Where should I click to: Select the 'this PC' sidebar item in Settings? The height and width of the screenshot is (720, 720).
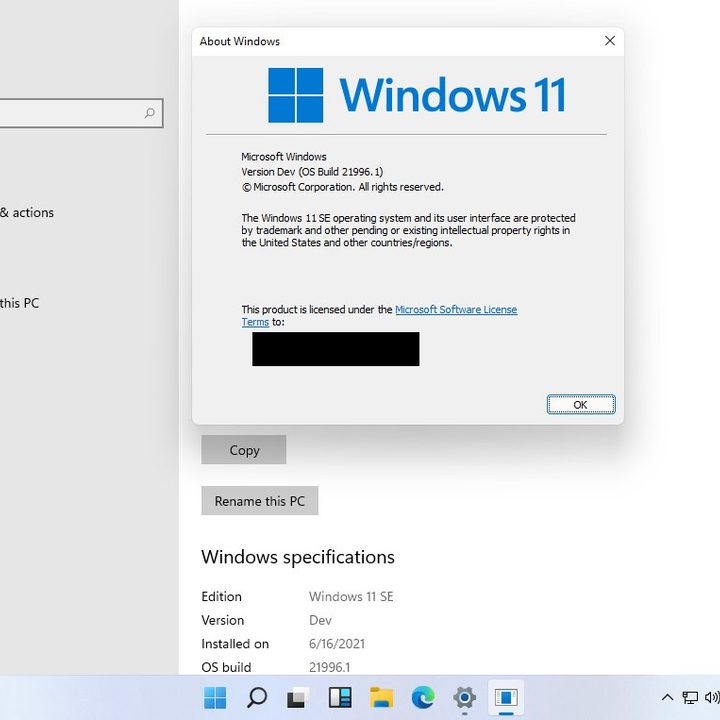(19, 303)
